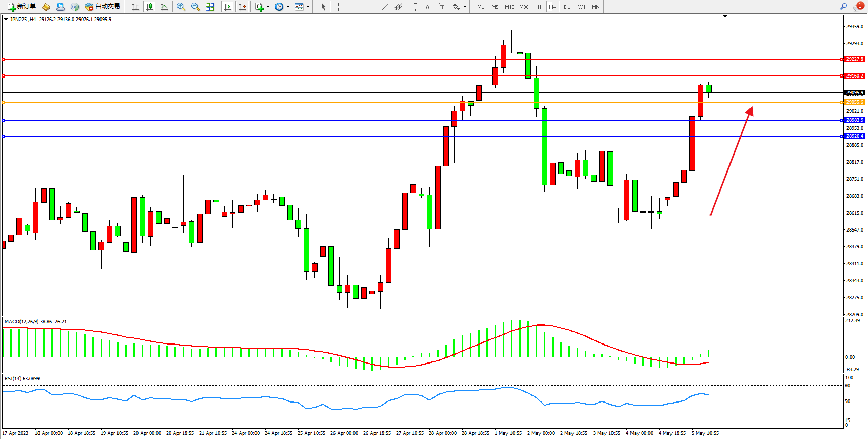Draw a horizontal line tool
The image size is (868, 440).
[x=370, y=7]
